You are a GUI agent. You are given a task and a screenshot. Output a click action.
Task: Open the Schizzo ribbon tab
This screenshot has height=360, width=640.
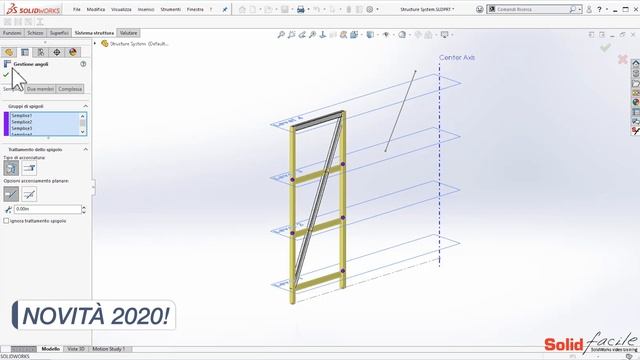(35, 33)
